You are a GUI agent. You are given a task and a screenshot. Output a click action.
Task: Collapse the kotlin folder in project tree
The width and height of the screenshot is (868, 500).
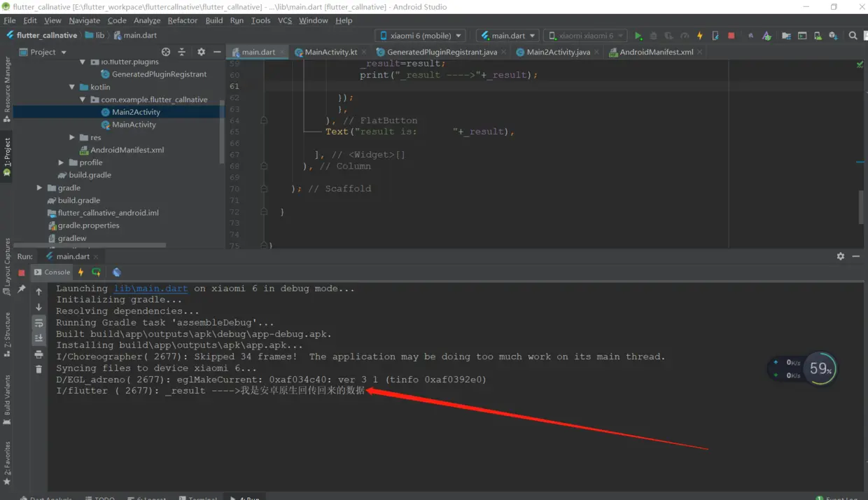coord(72,87)
